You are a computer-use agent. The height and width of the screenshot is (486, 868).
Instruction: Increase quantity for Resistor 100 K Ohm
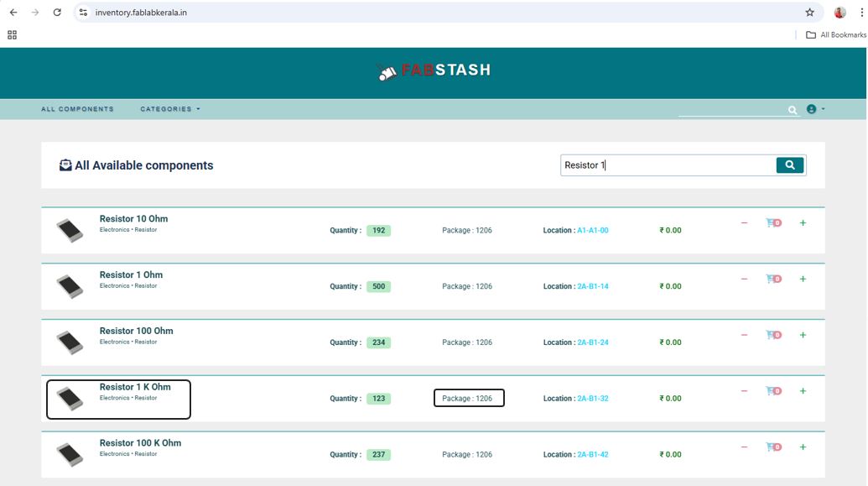point(803,447)
